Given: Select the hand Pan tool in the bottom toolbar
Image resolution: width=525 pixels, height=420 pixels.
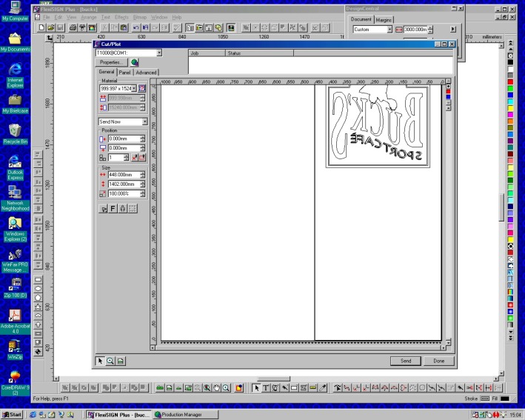Looking at the screenshot, I should (217, 388).
